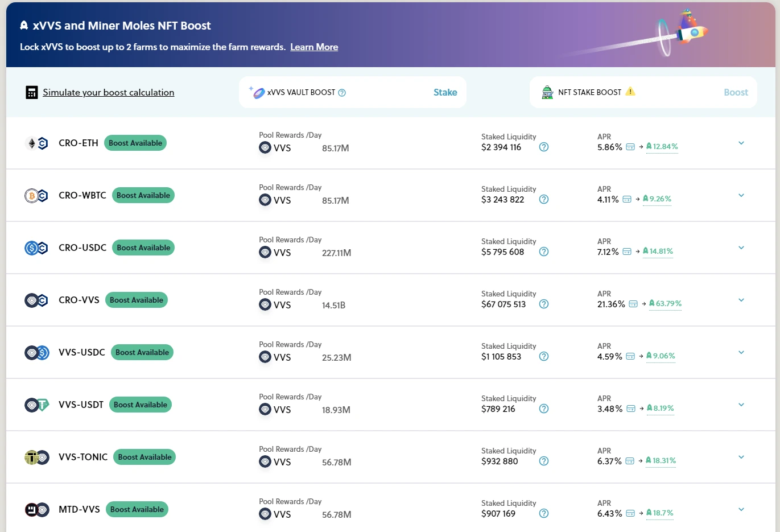Click the NFT Stake Boost warning icon
Image resolution: width=780 pixels, height=532 pixels.
click(x=630, y=92)
